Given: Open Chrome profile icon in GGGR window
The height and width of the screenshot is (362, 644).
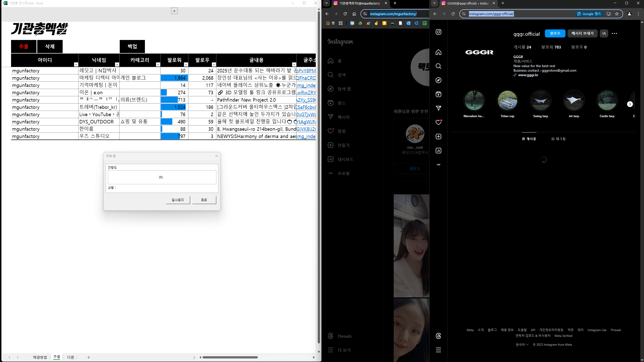Looking at the screenshot, I should coord(629,14).
